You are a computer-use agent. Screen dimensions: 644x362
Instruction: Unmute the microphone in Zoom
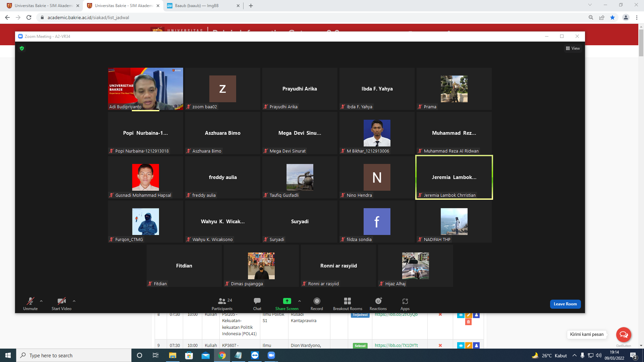30,304
